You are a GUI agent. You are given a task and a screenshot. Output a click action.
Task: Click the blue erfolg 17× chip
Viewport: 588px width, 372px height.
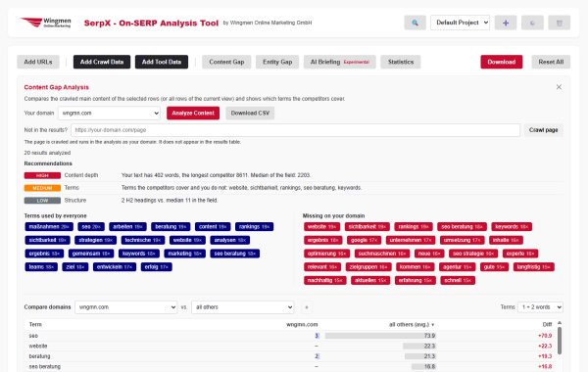(157, 267)
